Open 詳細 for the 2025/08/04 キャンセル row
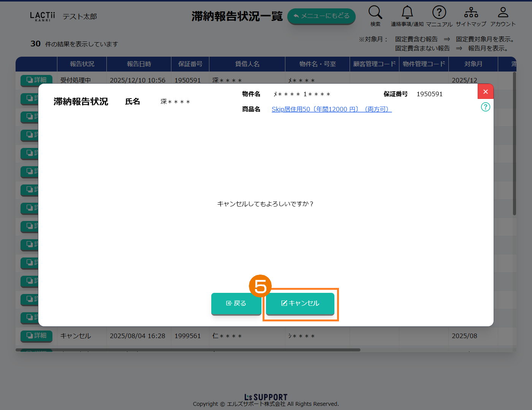Image resolution: width=532 pixels, height=410 pixels. pos(36,335)
